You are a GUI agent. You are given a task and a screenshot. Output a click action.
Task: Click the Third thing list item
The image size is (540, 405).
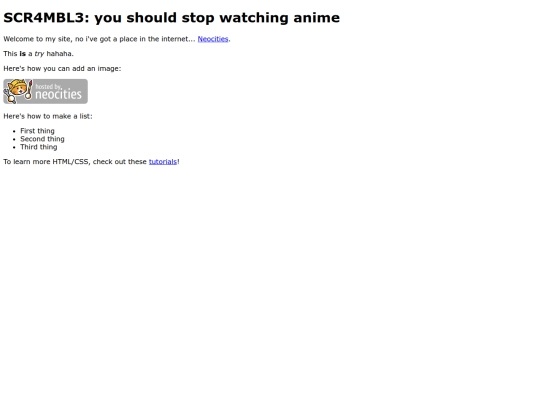[39, 147]
